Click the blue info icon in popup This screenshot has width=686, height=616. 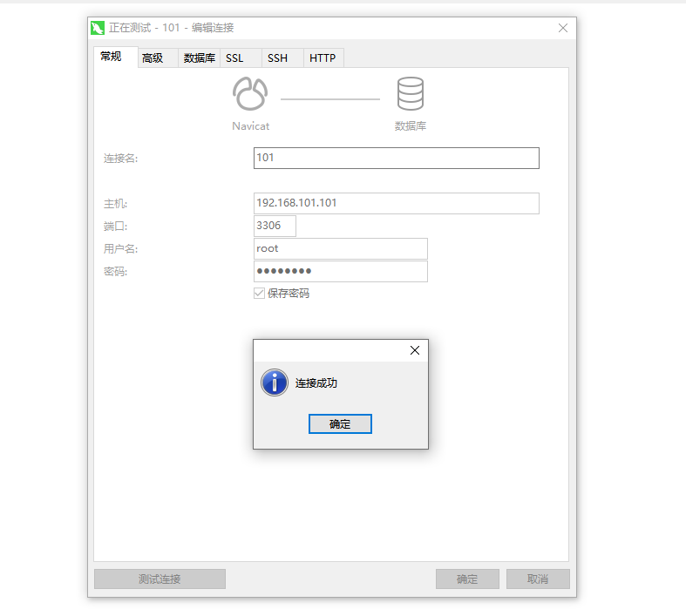tap(275, 382)
